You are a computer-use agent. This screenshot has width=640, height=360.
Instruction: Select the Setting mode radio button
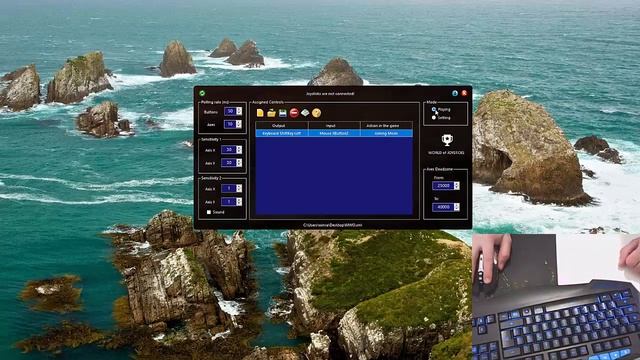(x=434, y=118)
